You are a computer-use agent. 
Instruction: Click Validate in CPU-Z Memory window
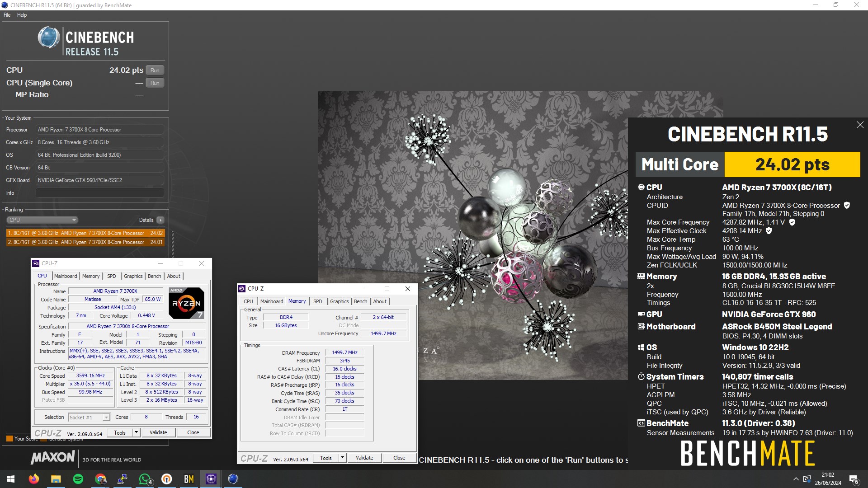coord(364,458)
